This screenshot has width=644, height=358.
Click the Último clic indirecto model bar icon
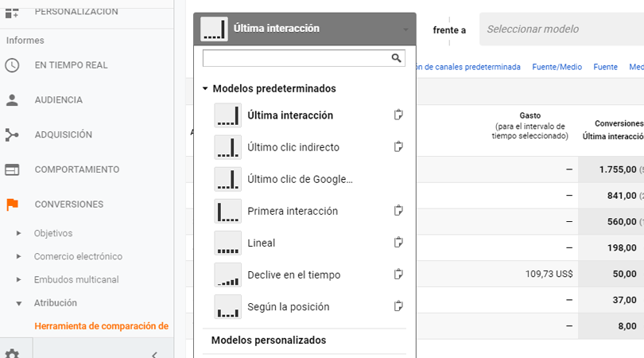coord(228,147)
